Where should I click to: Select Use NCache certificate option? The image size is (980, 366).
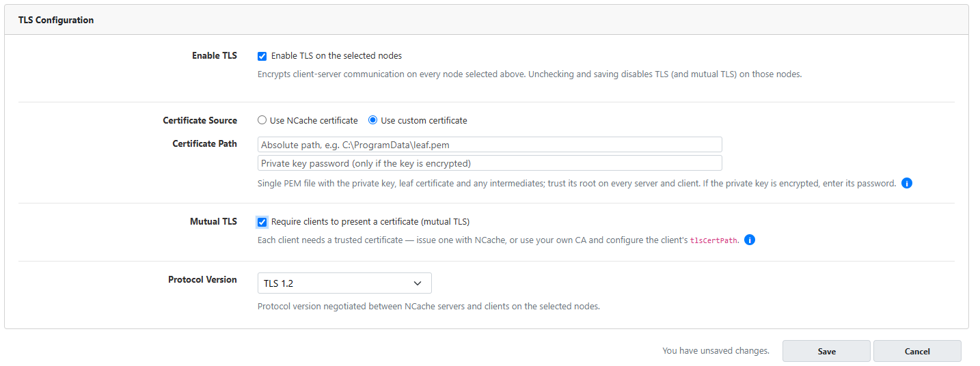(x=262, y=120)
